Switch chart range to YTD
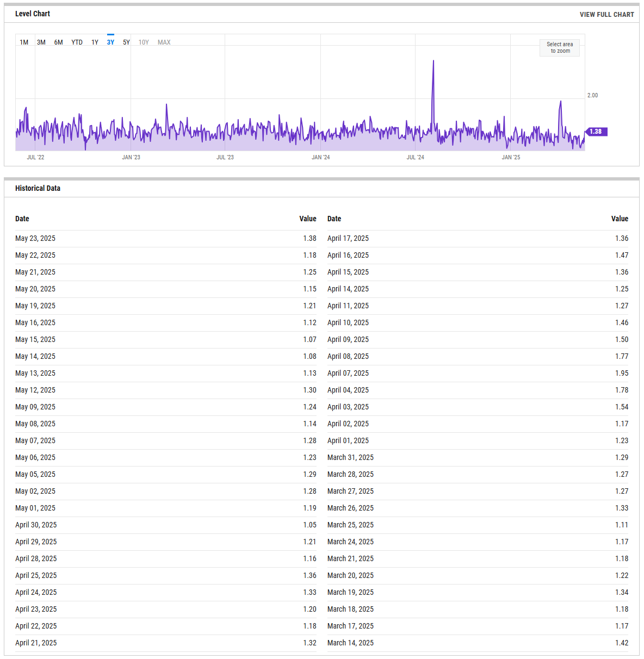This screenshot has width=644, height=659. (x=77, y=42)
